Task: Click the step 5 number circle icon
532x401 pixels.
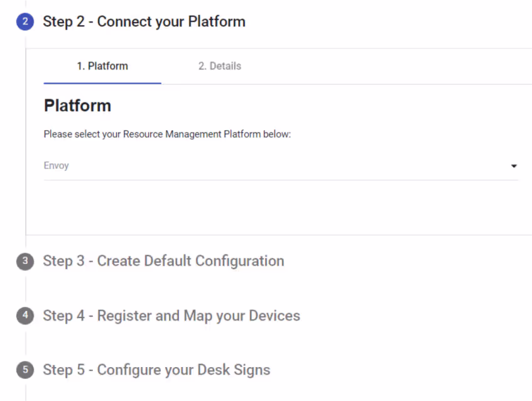Action: [x=25, y=370]
